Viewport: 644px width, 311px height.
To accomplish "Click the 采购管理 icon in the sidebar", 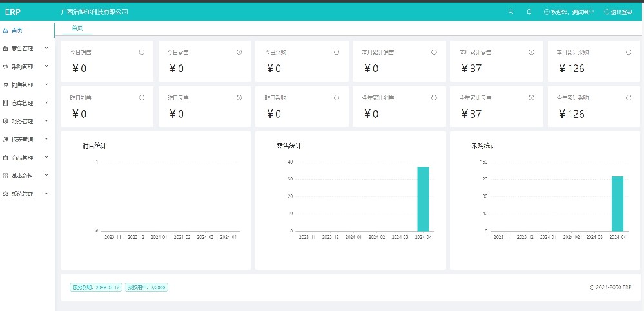I will (x=5, y=66).
